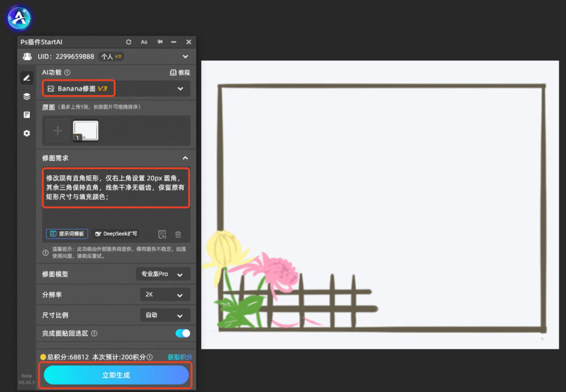Open the 尺寸比例 自动 dropdown
The width and height of the screenshot is (566, 392).
(165, 315)
